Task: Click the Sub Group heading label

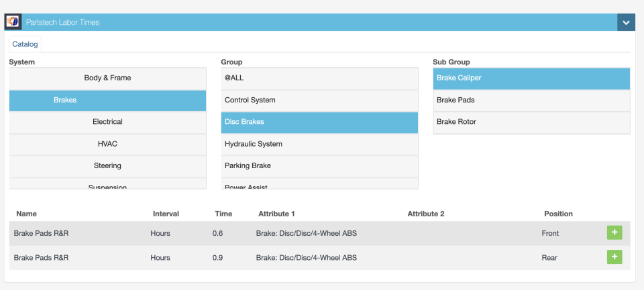Action: coord(451,62)
